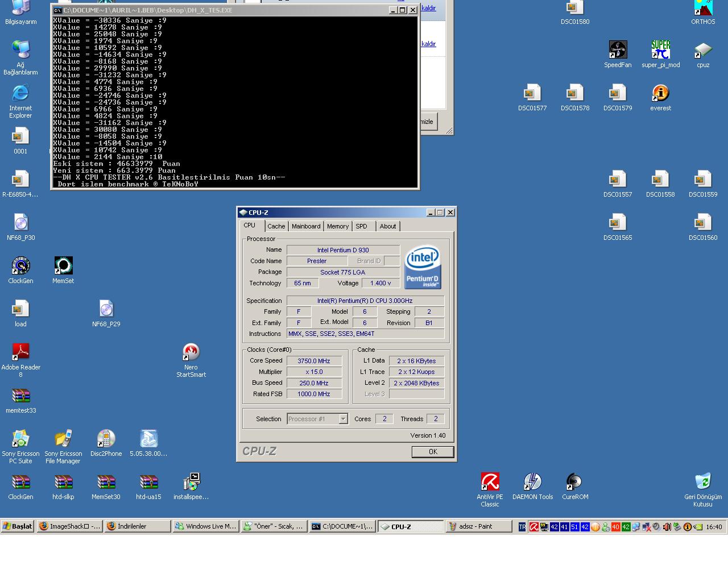Open the Memory tab in CPU-Z
This screenshot has height=582, width=728.
click(338, 226)
